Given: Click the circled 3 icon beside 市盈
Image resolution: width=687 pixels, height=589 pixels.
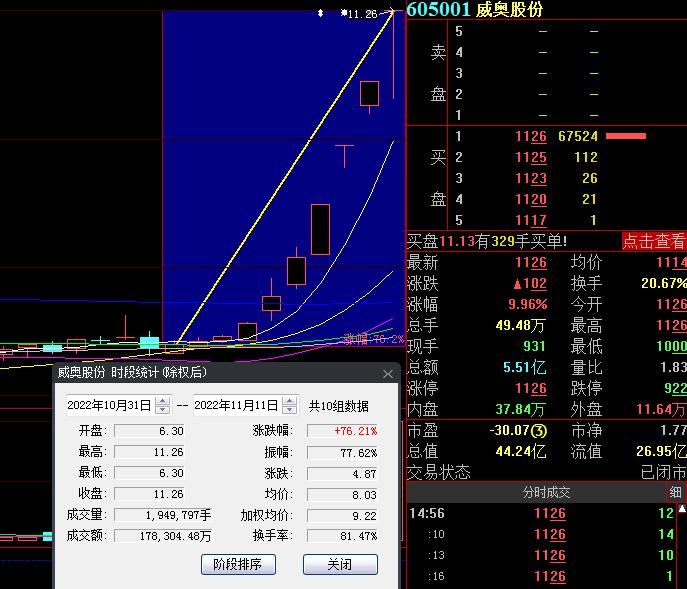Looking at the screenshot, I should [x=538, y=431].
